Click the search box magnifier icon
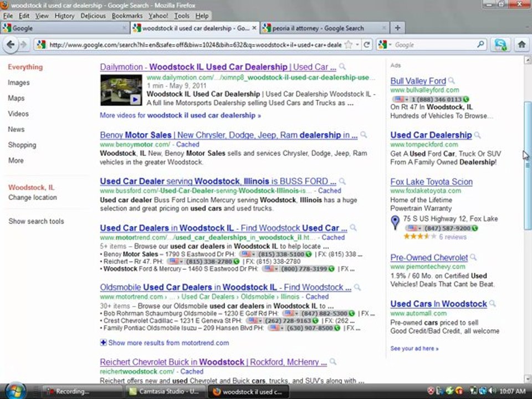Screen dimensions: 532x399 [480, 44]
